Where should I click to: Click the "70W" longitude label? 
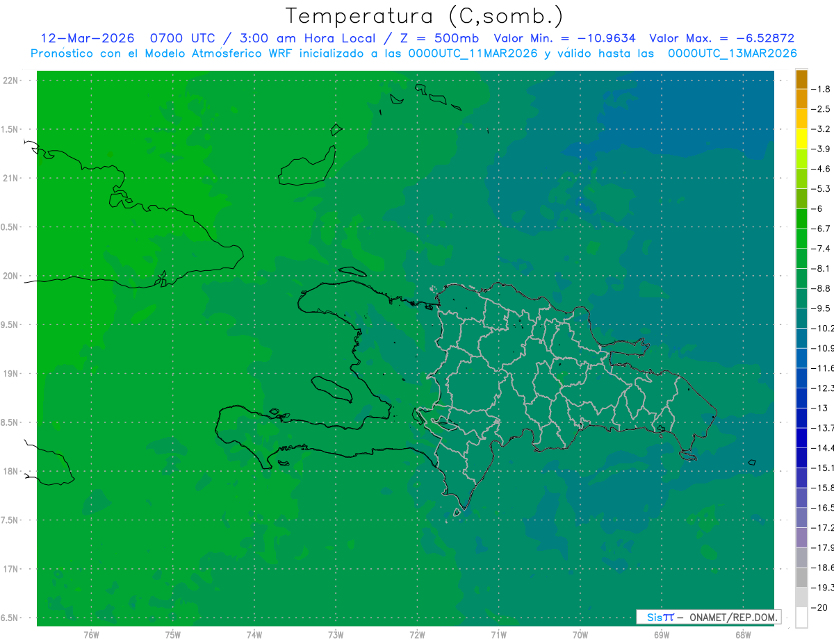point(580,634)
